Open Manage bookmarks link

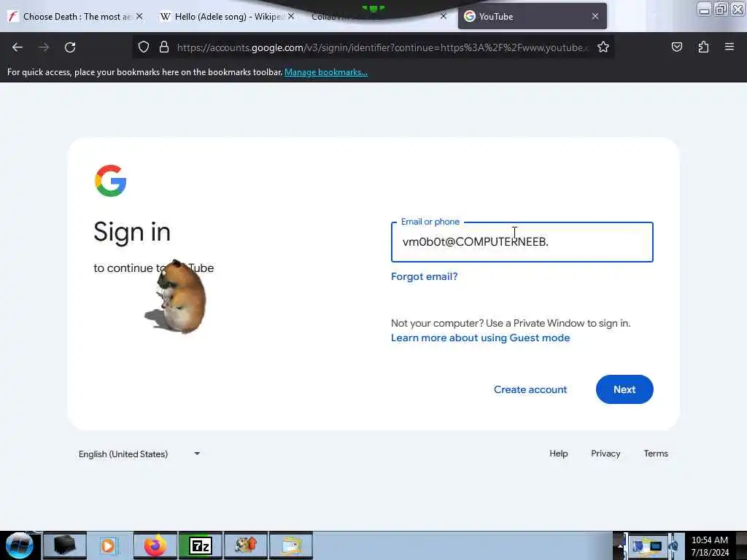click(x=326, y=72)
